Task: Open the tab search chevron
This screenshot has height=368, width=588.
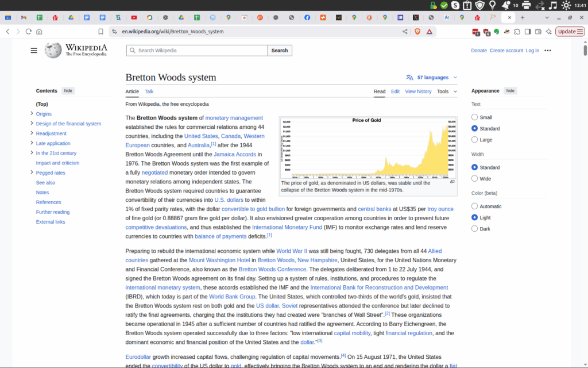Action: click(547, 18)
